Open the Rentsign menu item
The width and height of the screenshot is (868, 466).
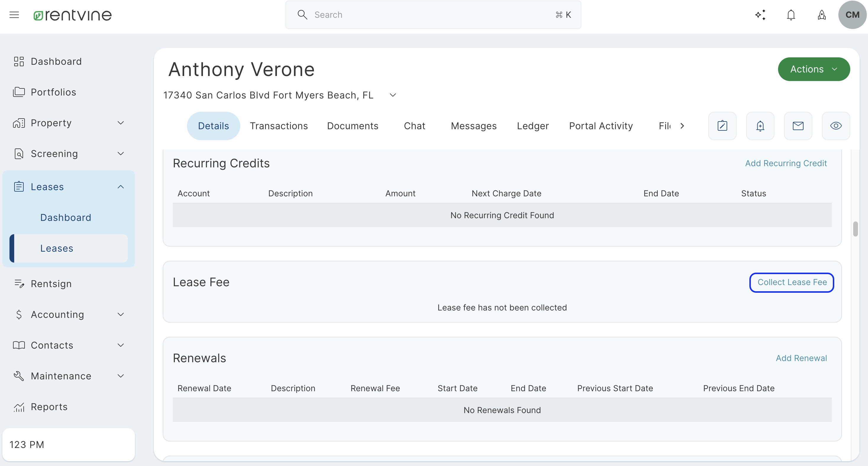51,284
